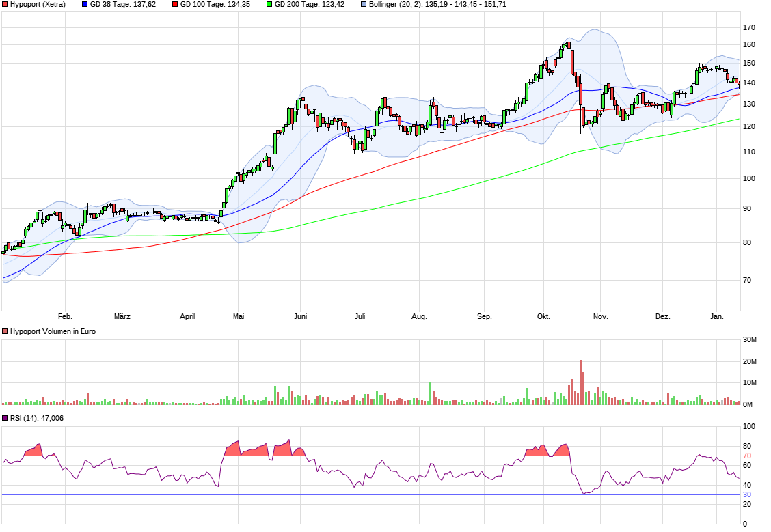Click the 'Okt.' month axis label
The height and width of the screenshot is (532, 771).
click(x=543, y=316)
